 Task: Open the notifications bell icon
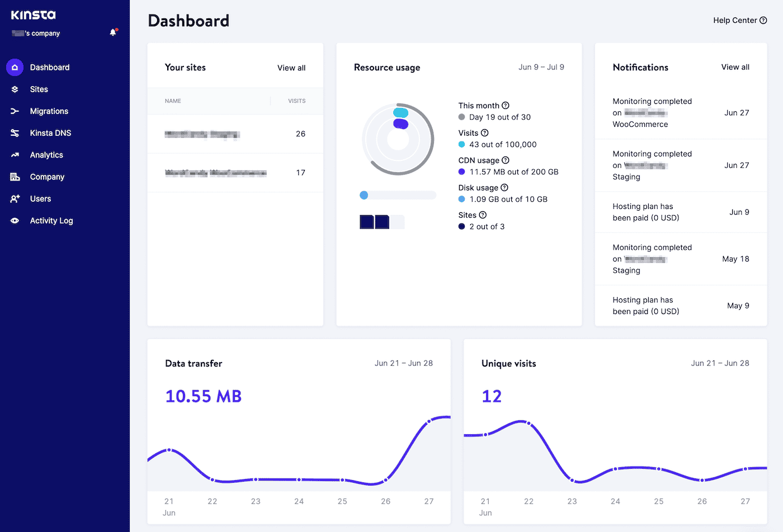pos(113,32)
